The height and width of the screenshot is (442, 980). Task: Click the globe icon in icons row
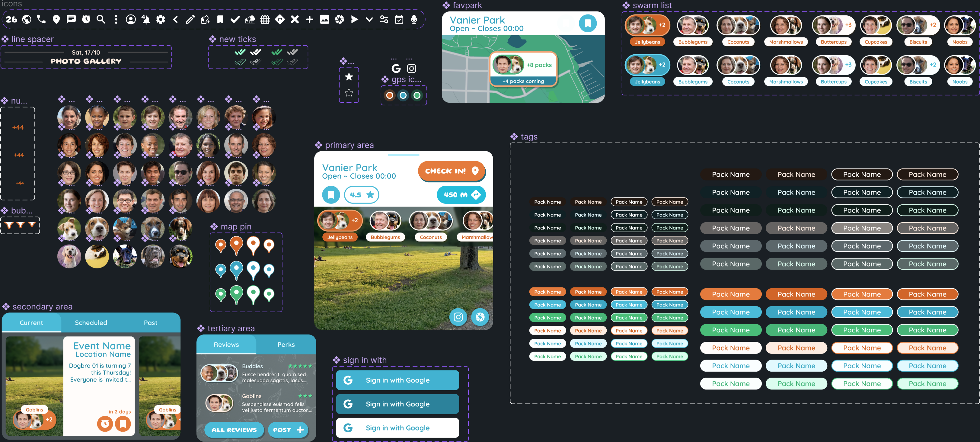[27, 19]
